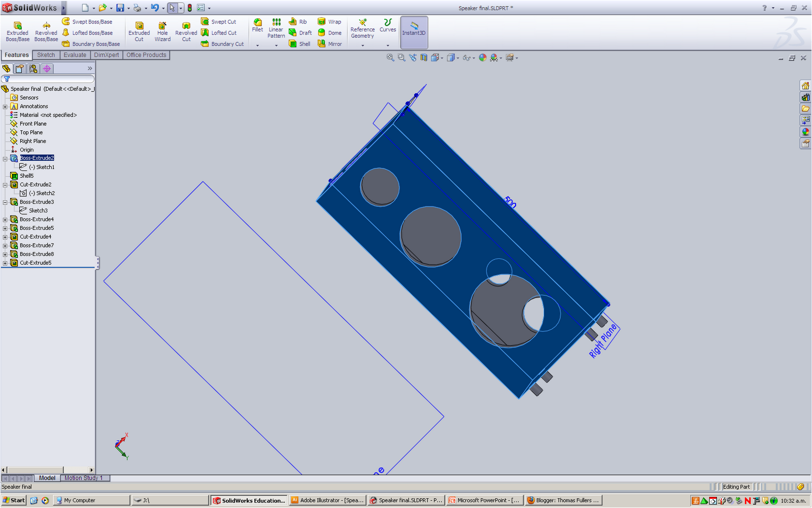Viewport: 812px width, 508px height.
Task: Open the View Orientation dropdown
Action: [441, 57]
